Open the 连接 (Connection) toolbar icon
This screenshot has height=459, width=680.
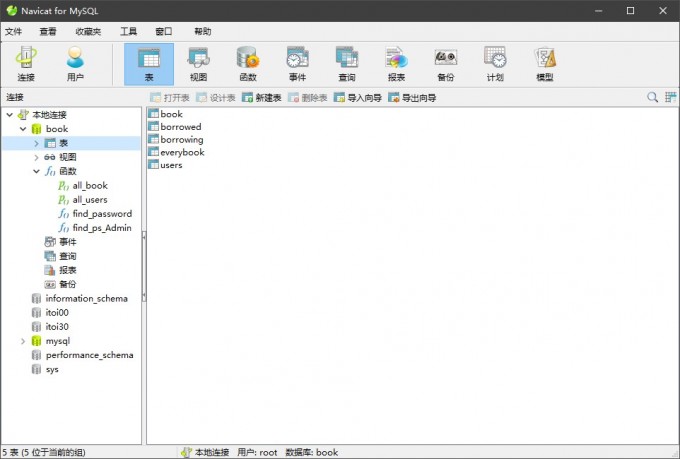(26, 64)
